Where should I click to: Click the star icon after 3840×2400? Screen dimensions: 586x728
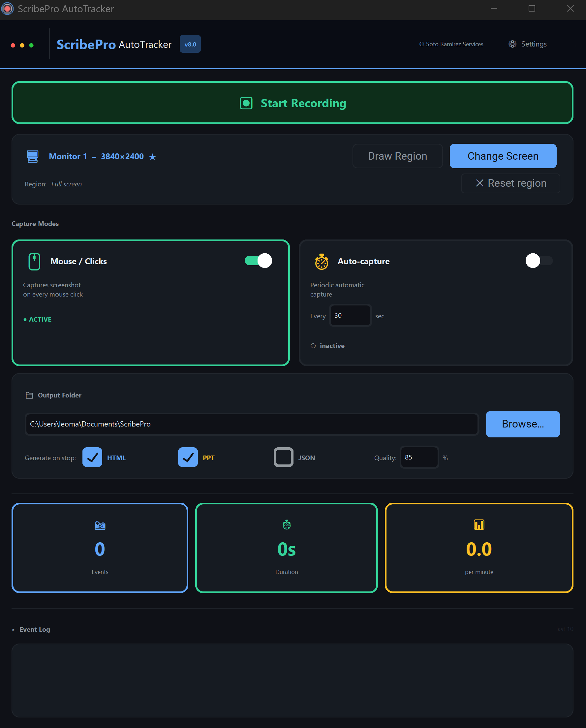(x=153, y=157)
